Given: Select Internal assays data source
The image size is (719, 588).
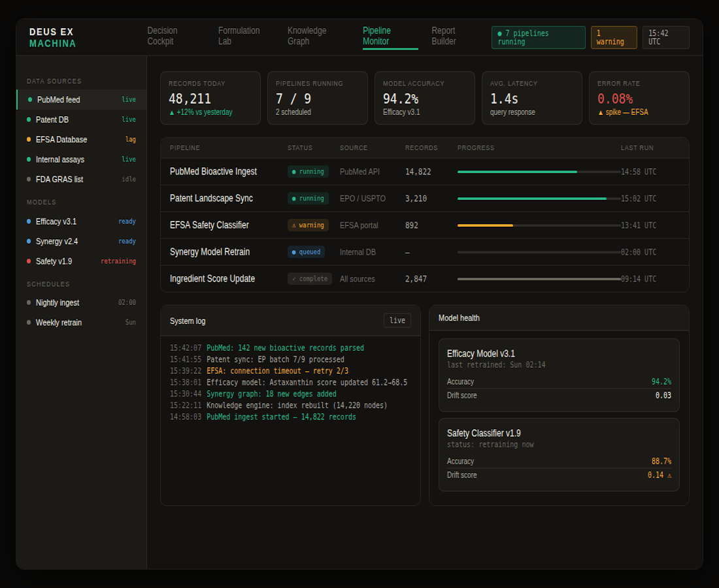Looking at the screenshot, I should (x=82, y=159).
